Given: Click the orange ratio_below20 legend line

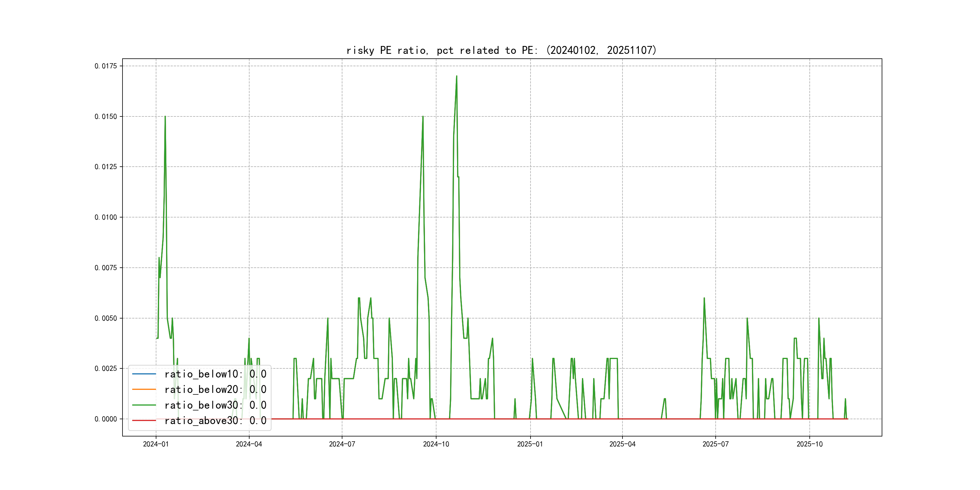Looking at the screenshot, I should (x=144, y=389).
